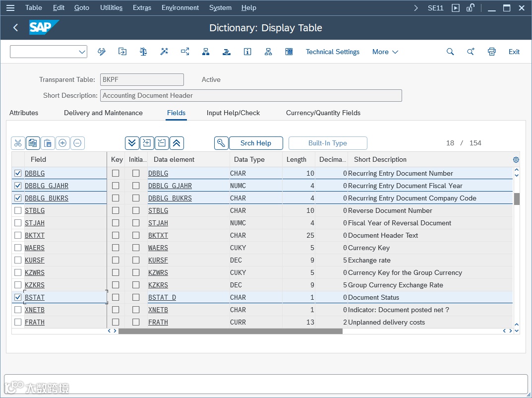Open the command field dropdown
The height and width of the screenshot is (398, 532).
point(82,52)
